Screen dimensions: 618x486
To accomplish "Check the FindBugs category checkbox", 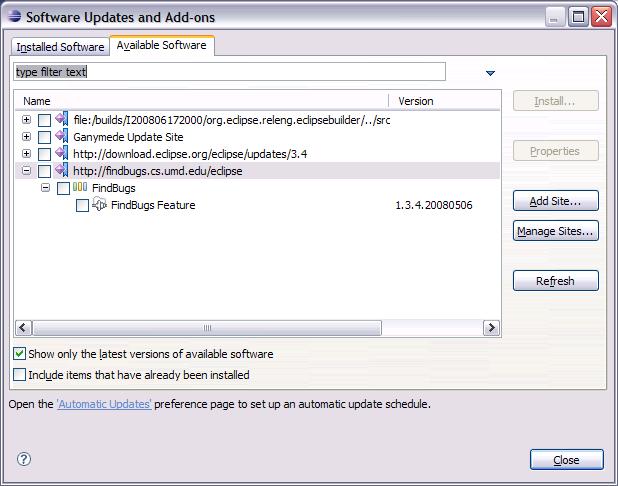I will click(63, 188).
